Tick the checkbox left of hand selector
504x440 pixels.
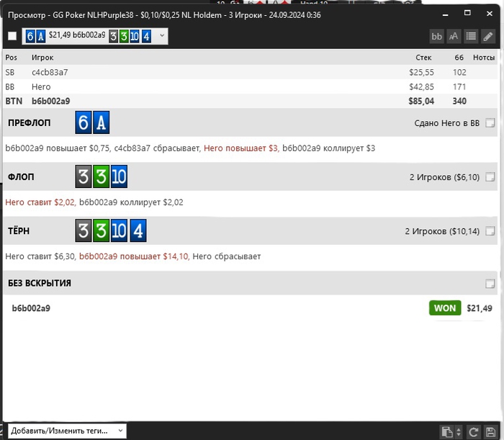point(12,36)
